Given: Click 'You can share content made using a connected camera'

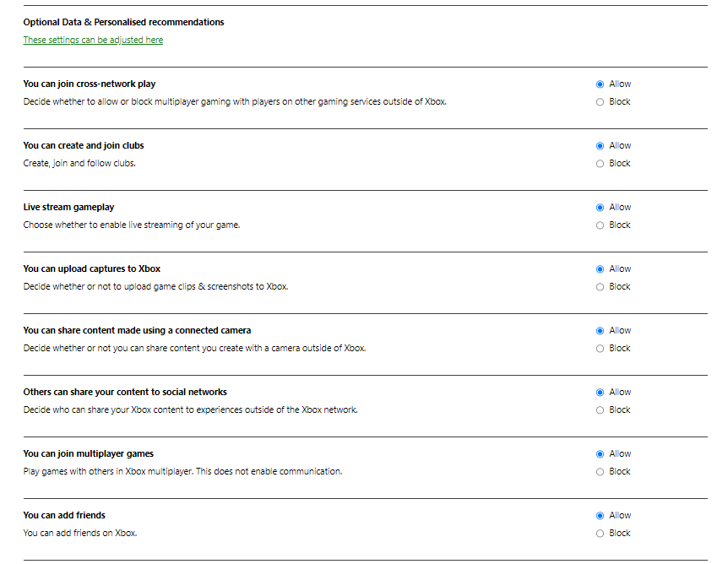Looking at the screenshot, I should [x=137, y=330].
